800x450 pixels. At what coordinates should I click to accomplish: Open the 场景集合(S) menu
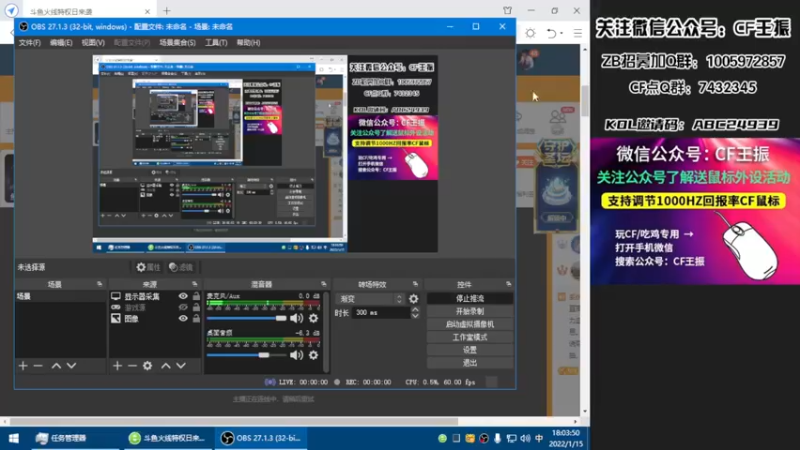tap(178, 43)
